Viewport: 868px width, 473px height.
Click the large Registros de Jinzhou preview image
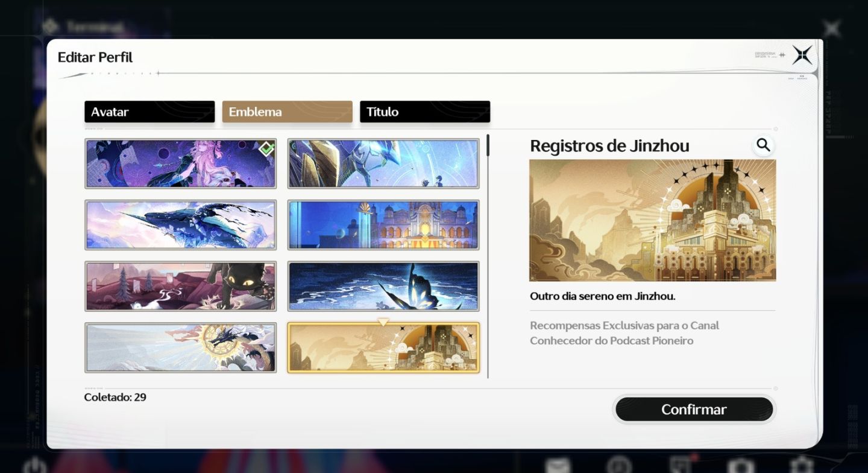pos(652,220)
